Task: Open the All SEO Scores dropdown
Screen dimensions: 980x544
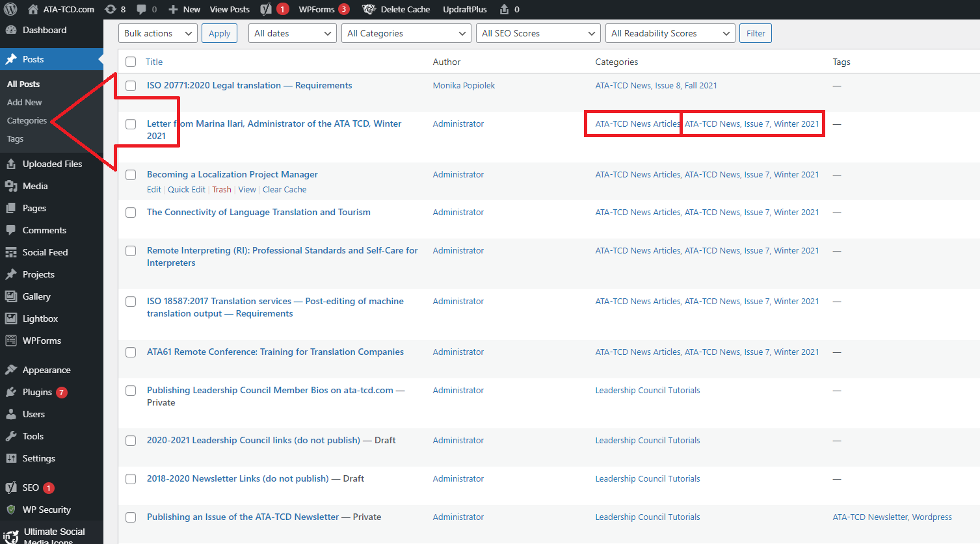Action: (x=538, y=33)
